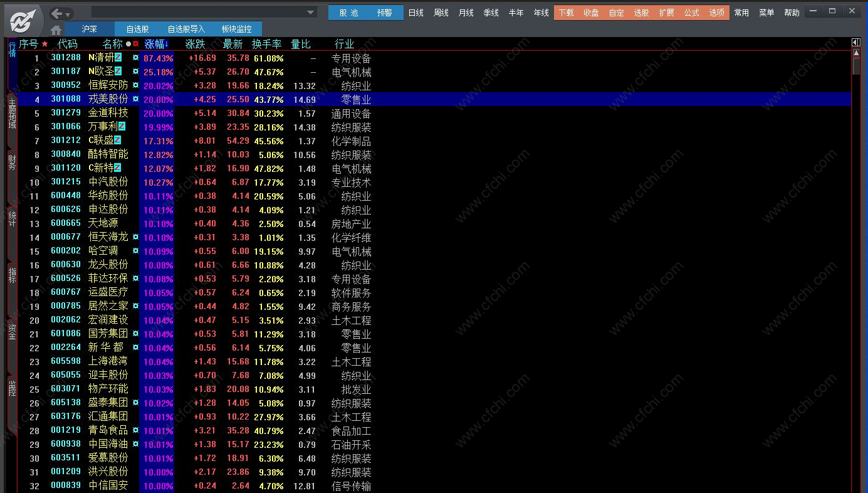
Task: Select the 中信国安 stock name
Action: point(108,485)
